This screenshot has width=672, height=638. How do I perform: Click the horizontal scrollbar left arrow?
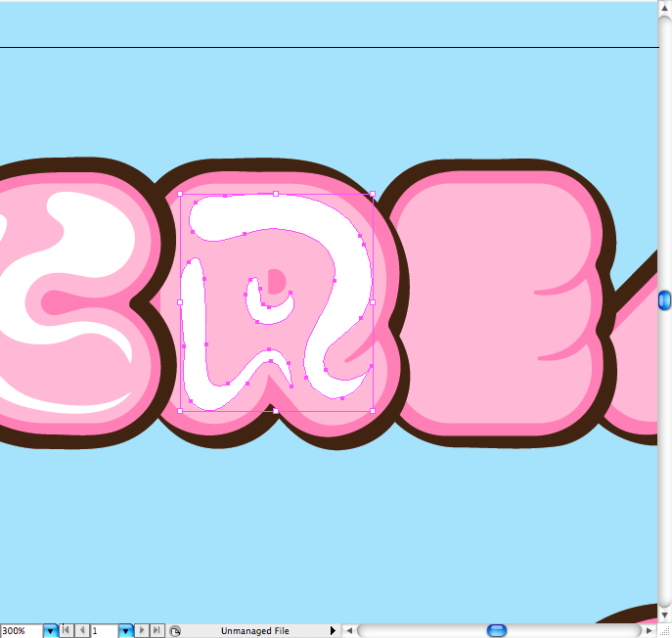[349, 631]
